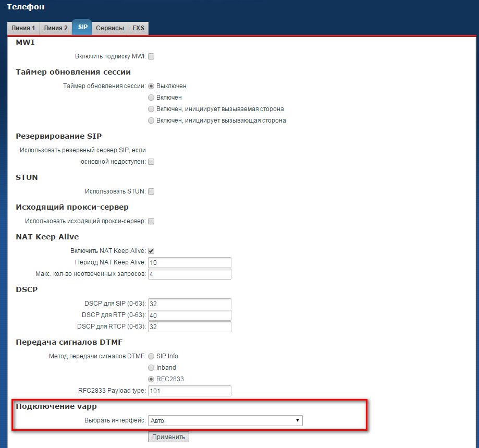Click the Применить button

(x=168, y=437)
